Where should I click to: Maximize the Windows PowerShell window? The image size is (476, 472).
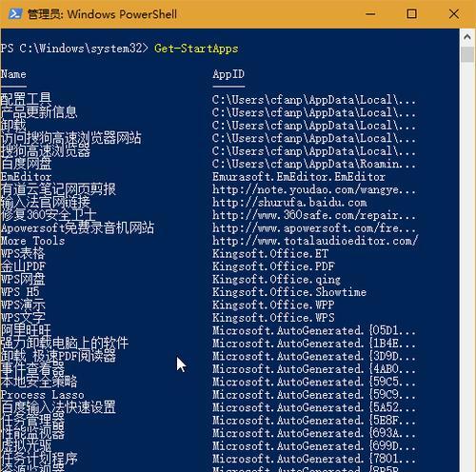[x=412, y=14]
